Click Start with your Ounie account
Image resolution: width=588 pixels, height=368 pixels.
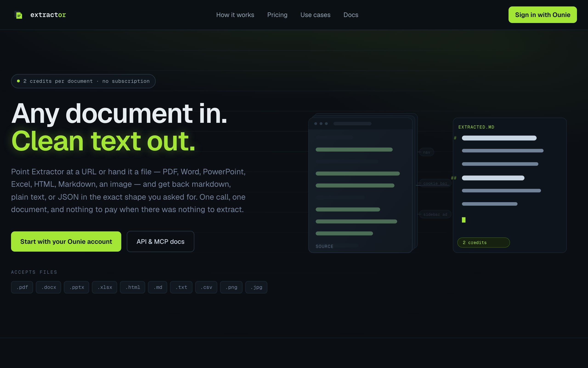(x=66, y=241)
